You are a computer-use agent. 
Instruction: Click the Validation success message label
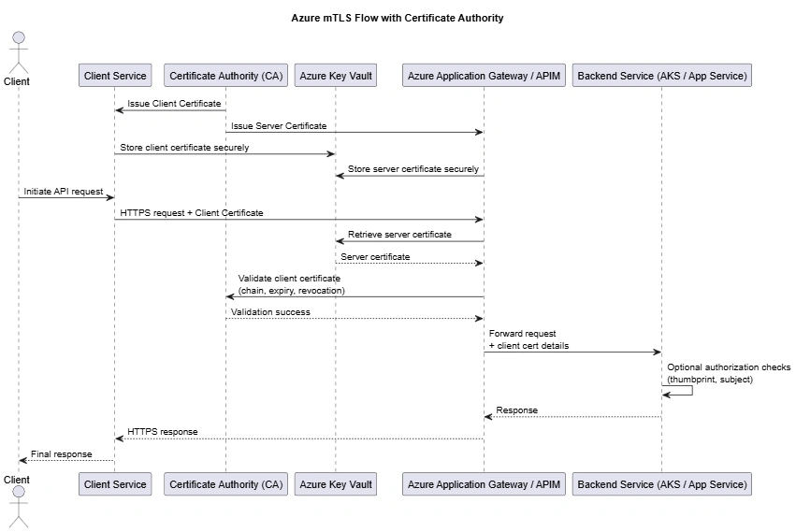pos(270,312)
